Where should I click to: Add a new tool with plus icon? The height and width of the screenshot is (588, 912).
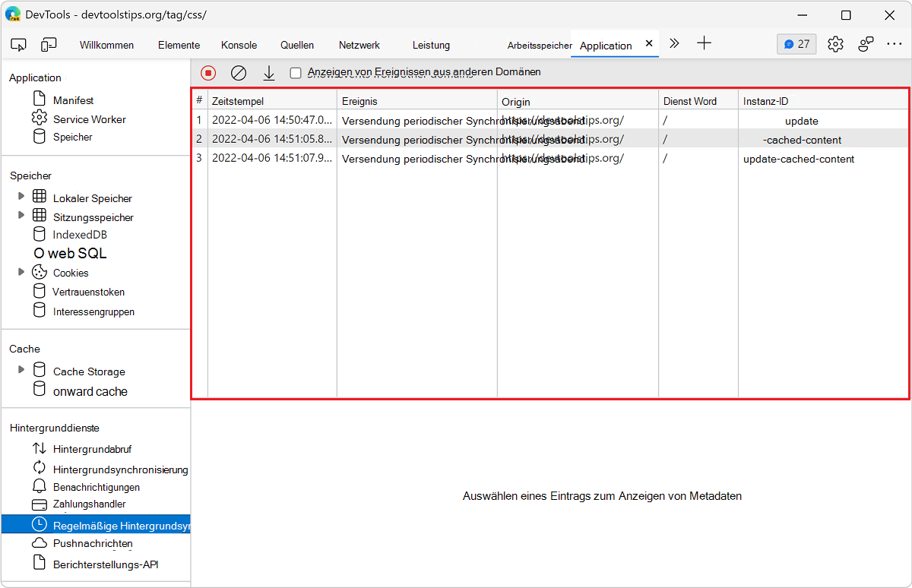(x=705, y=43)
